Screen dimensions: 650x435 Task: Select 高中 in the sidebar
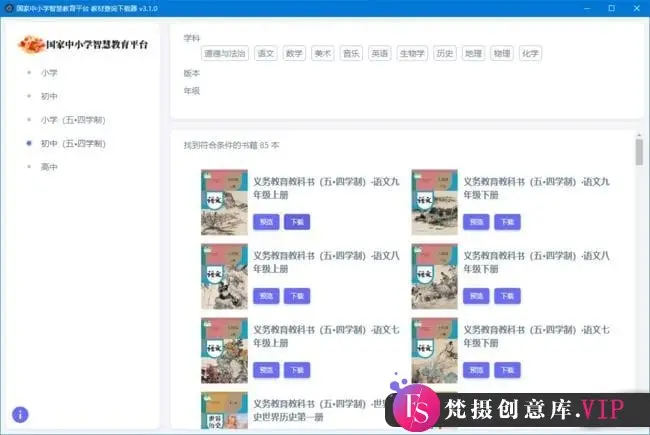(x=49, y=167)
